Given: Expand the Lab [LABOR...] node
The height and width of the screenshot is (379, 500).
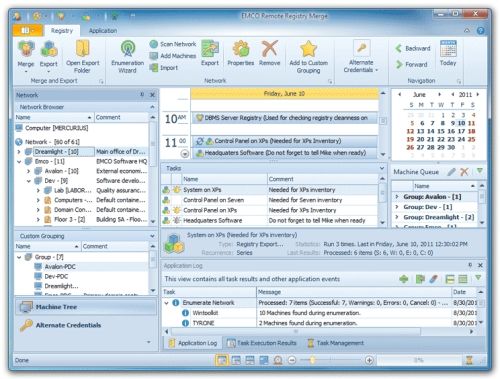Looking at the screenshot, I should click(38, 190).
